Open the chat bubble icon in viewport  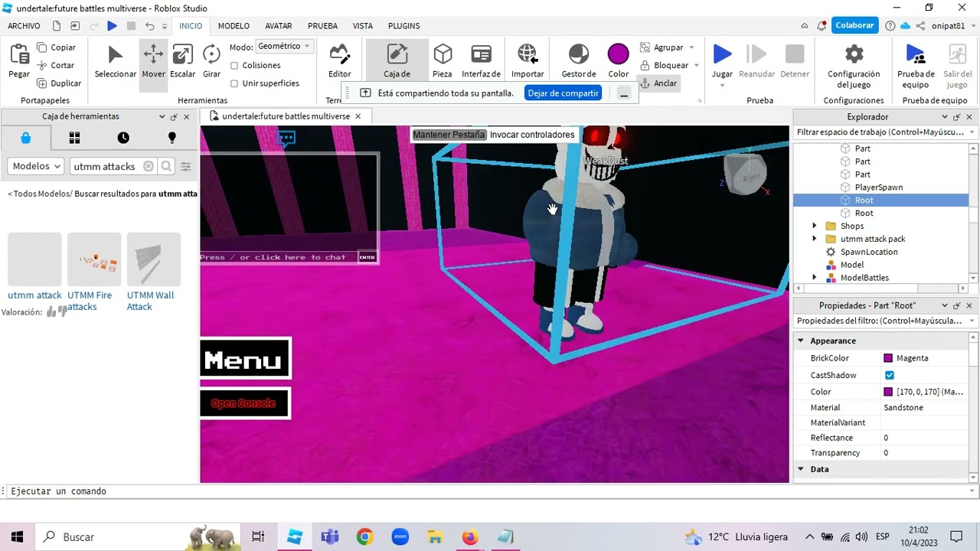[286, 139]
